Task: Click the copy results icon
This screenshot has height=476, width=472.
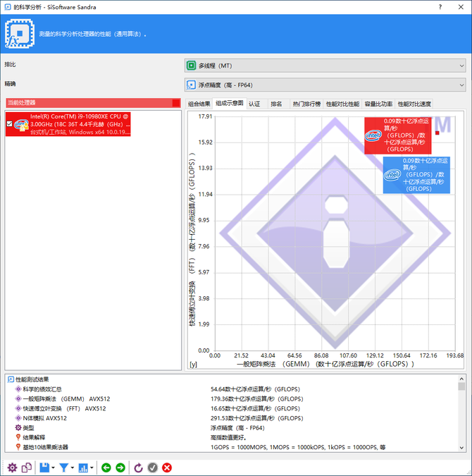Action: 27,468
